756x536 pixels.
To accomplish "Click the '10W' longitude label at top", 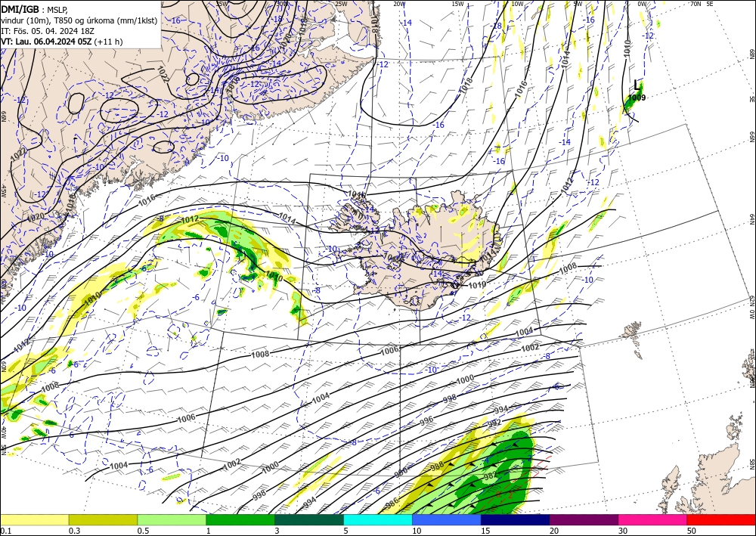I will click(517, 4).
